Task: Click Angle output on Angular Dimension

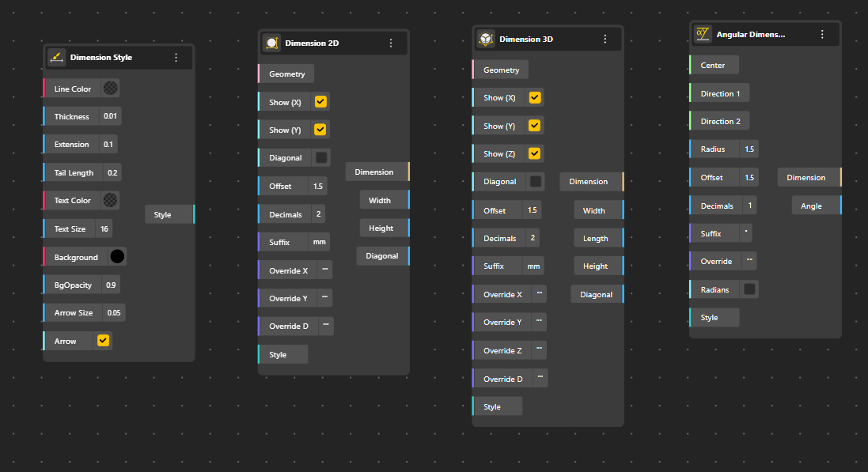Action: [x=839, y=206]
